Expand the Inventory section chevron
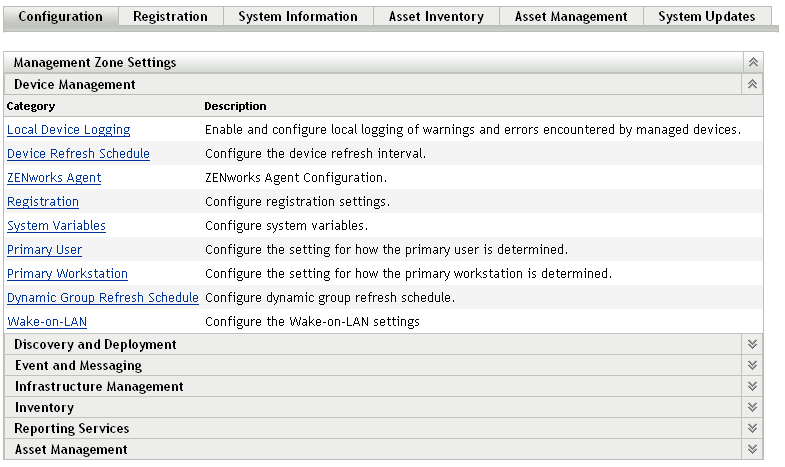Viewport: 785px width, 467px height. (x=753, y=407)
